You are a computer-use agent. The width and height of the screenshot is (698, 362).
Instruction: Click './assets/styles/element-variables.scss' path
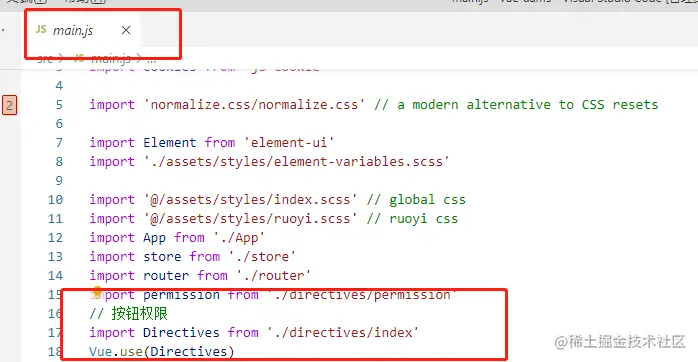pyautogui.click(x=296, y=161)
